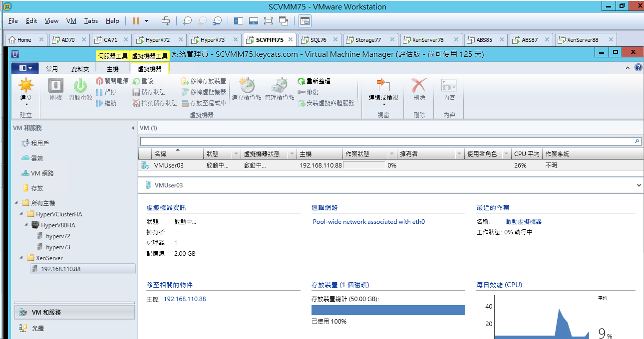The height and width of the screenshot is (339, 644).
Task: Switch to the 主機 (Host) ribbon tab
Action: pyautogui.click(x=113, y=69)
